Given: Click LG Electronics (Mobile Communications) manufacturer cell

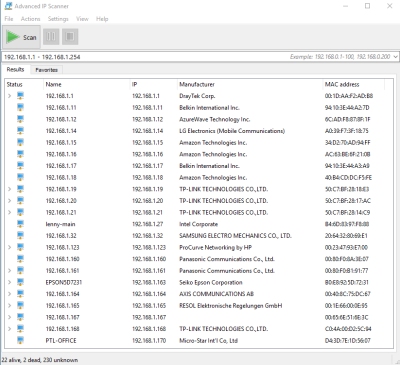Looking at the screenshot, I should (232, 131).
